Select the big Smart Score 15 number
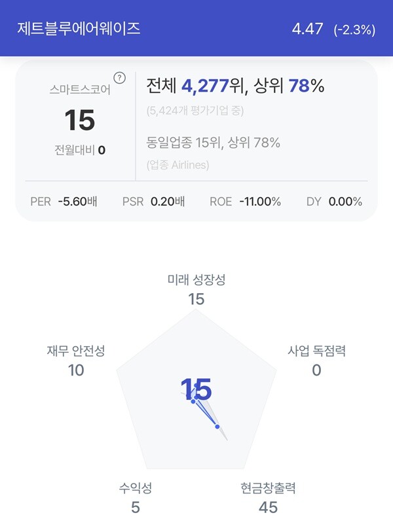Viewport: 393px width, 532px height. [80, 120]
